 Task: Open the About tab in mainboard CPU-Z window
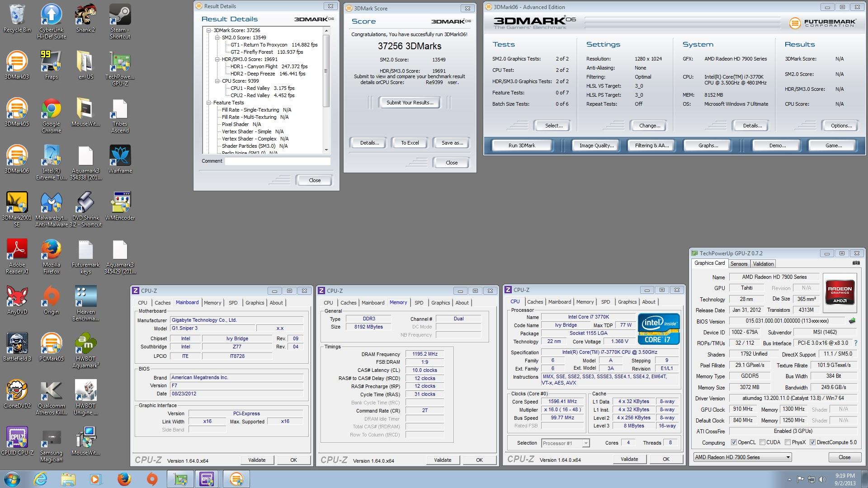point(276,303)
